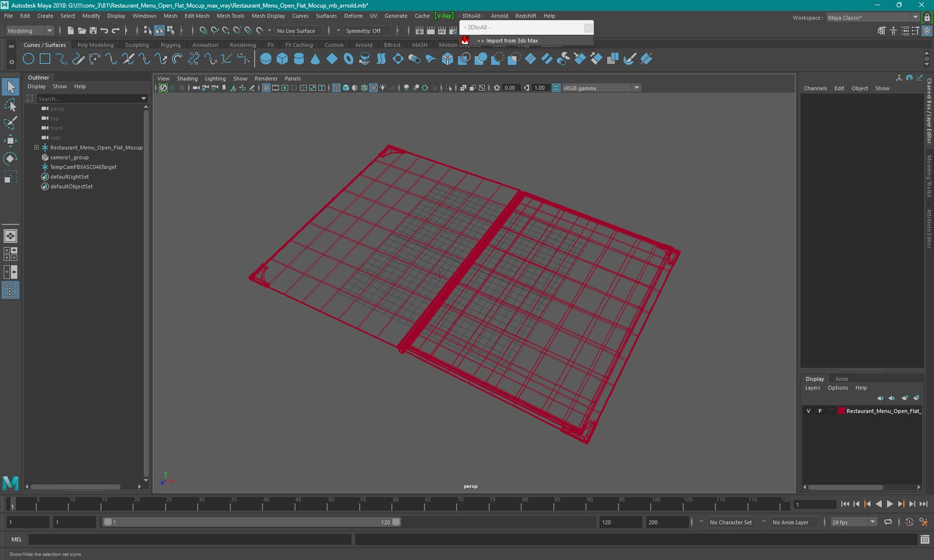This screenshot has width=934, height=560.
Task: Create a NURBS square from shelf
Action: click(45, 59)
